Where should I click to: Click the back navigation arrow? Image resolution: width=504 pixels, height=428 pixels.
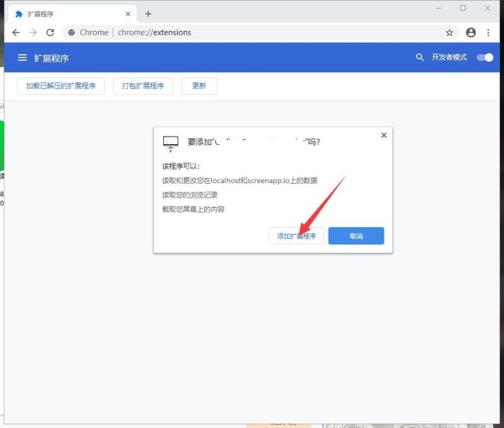pos(16,32)
